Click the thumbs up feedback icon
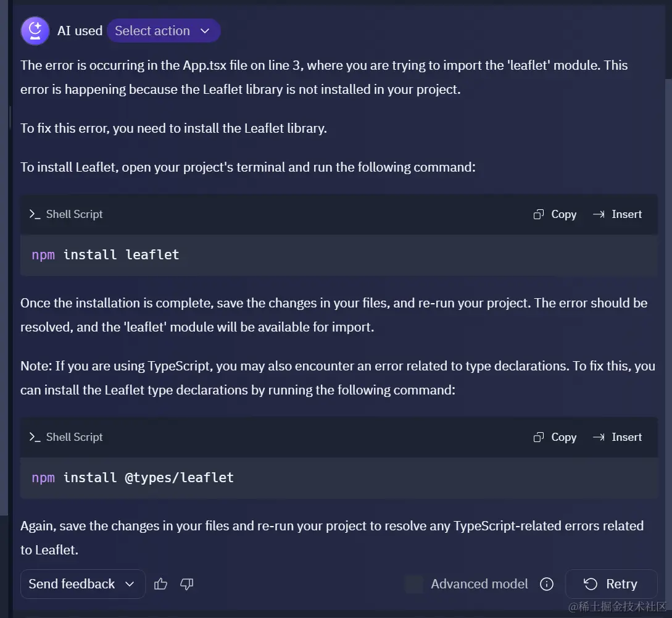Screen dimensions: 672x618 (160, 583)
